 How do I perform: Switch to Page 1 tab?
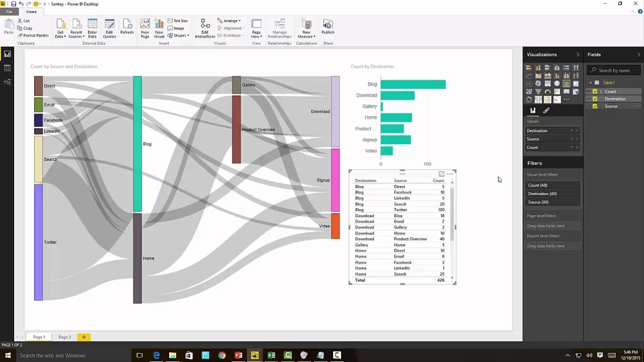click(39, 337)
